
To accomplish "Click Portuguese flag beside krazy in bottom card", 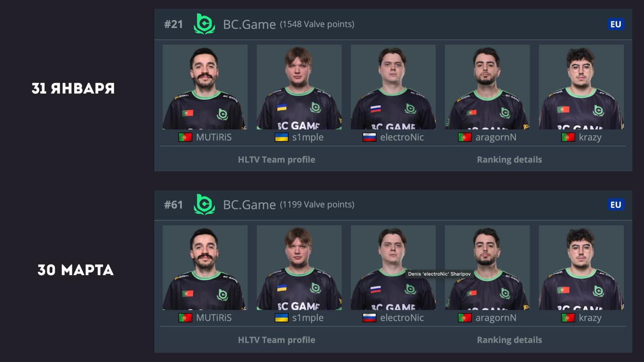I will point(568,318).
